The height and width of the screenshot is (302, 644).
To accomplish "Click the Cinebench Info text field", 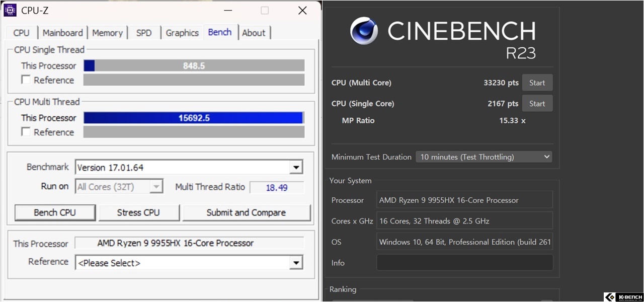I will click(464, 263).
